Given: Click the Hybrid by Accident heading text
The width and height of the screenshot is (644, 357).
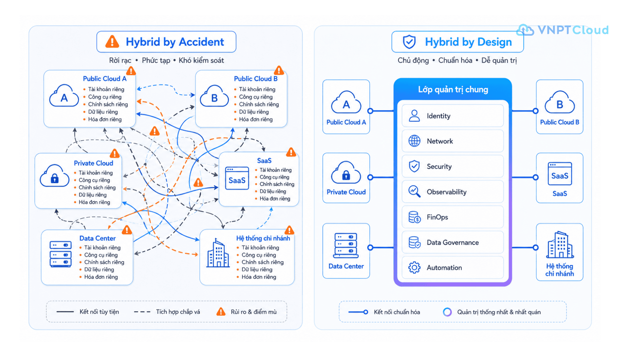Looking at the screenshot, I should coord(175,42).
